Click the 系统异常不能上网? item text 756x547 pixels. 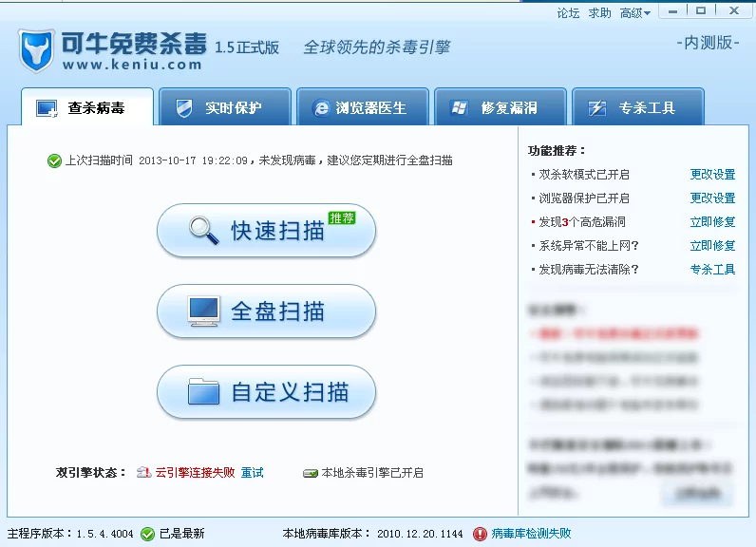pyautogui.click(x=589, y=246)
